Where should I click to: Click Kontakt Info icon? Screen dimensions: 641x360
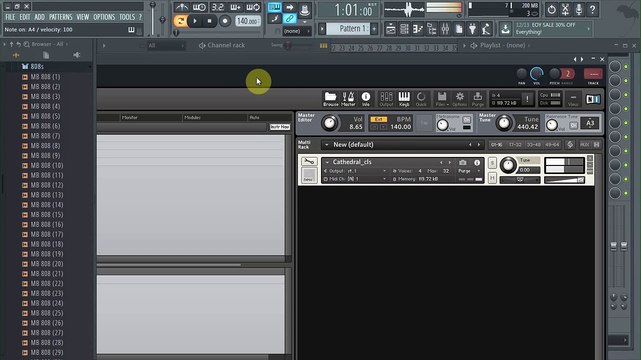tap(366, 99)
